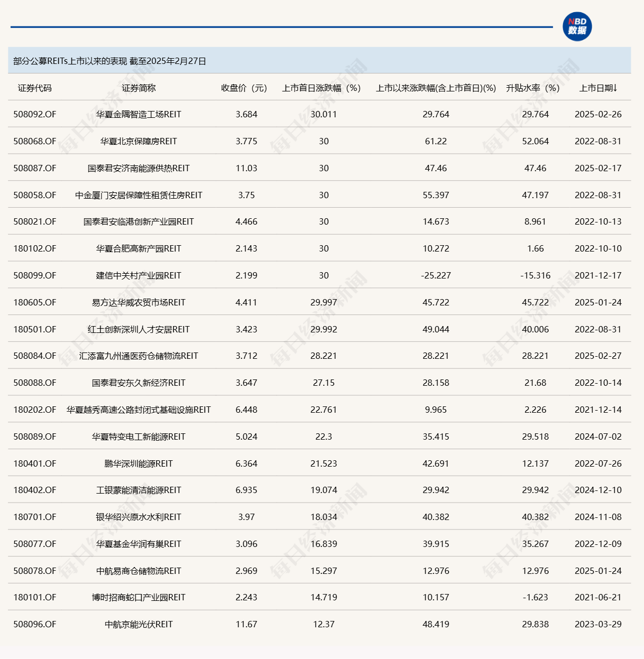
Task: Click 汇添富九州通医药仓储物流REIT name cell
Action: [x=139, y=356]
